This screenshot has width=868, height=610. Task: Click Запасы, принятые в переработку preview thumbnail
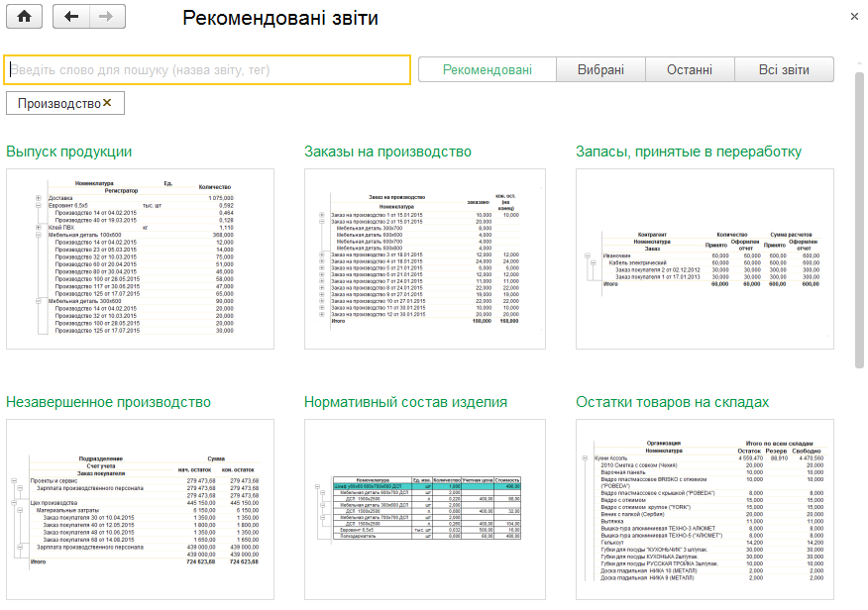click(x=705, y=258)
